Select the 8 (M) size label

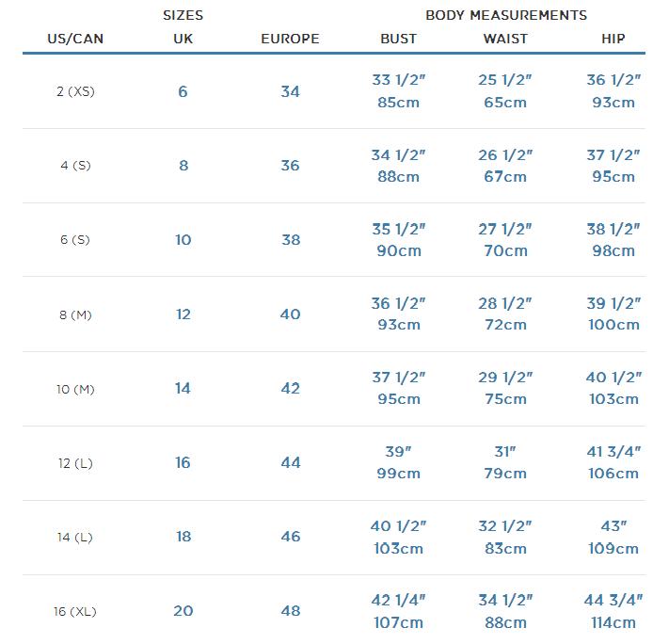pyautogui.click(x=75, y=315)
